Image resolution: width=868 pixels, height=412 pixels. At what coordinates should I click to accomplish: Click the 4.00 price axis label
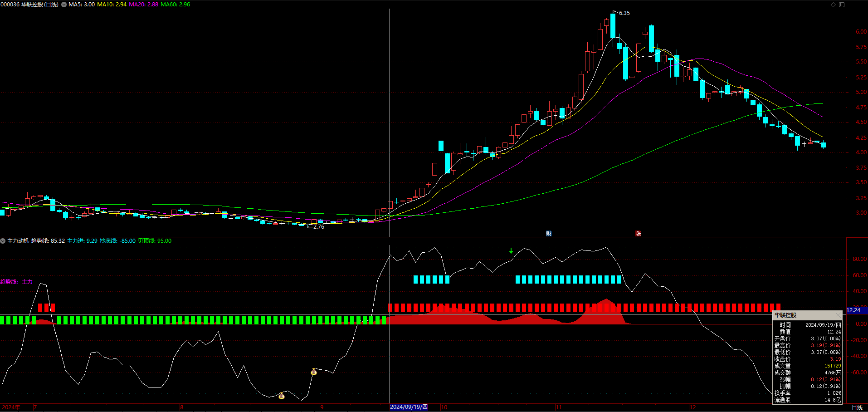pyautogui.click(x=861, y=152)
